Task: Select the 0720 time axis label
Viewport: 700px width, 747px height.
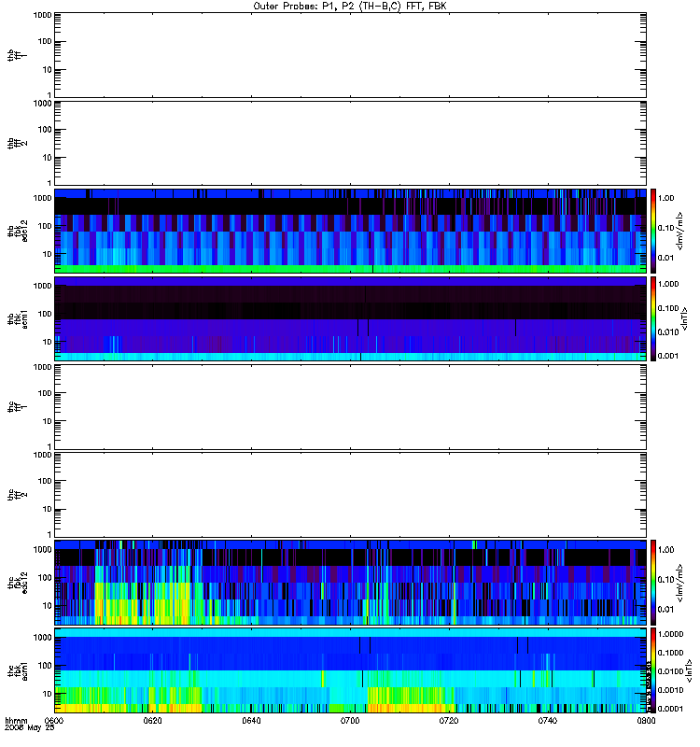Action: 449,721
